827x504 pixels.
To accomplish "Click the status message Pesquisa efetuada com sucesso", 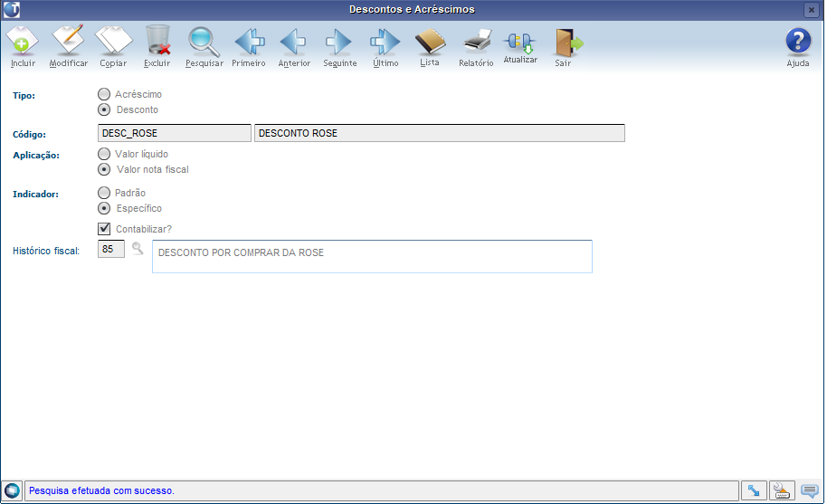I will pyautogui.click(x=101, y=490).
